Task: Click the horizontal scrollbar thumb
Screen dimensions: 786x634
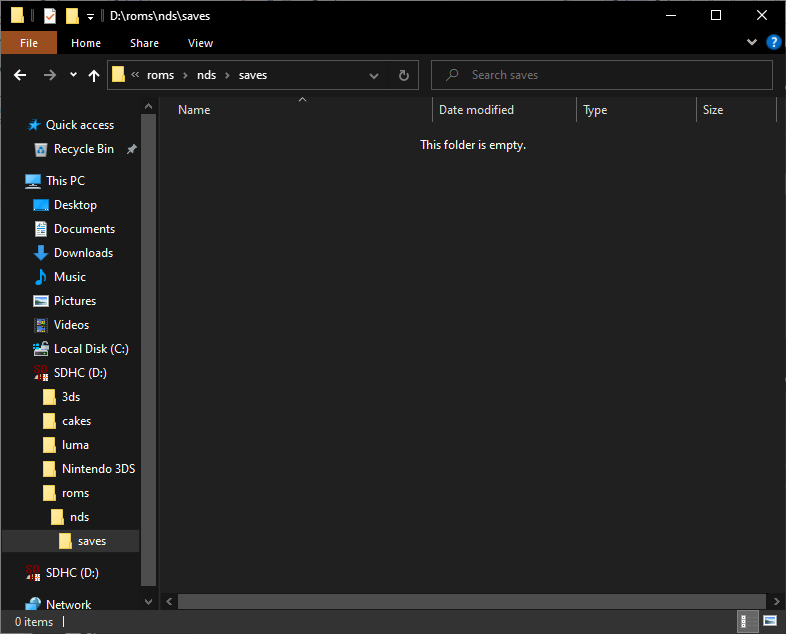Action: click(x=472, y=601)
